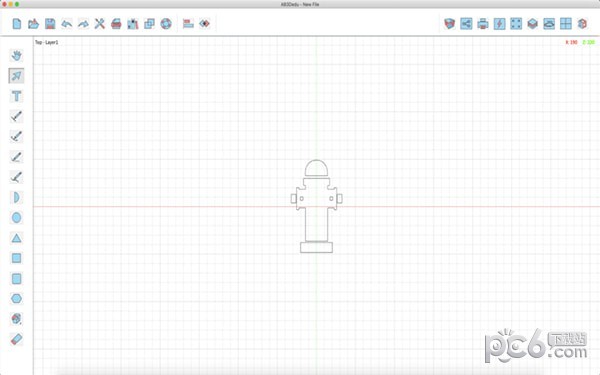Save the current drawing
The width and height of the screenshot is (600, 375).
click(50, 24)
